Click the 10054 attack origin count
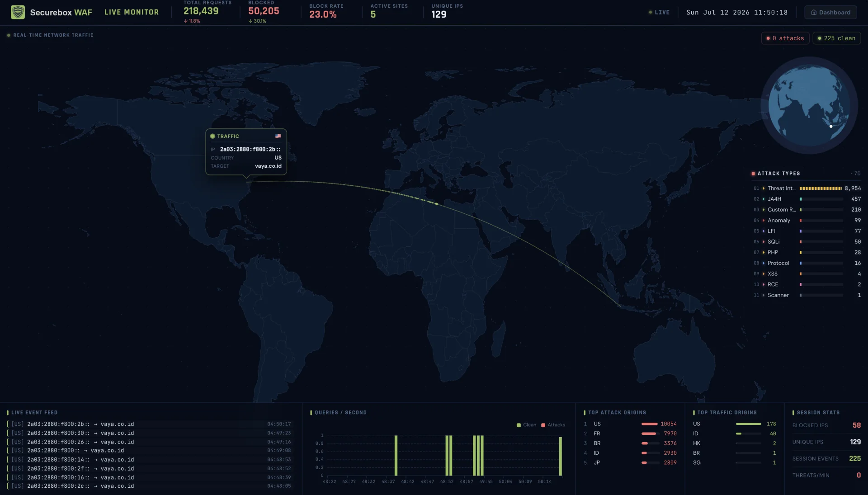The height and width of the screenshot is (495, 868). point(669,424)
